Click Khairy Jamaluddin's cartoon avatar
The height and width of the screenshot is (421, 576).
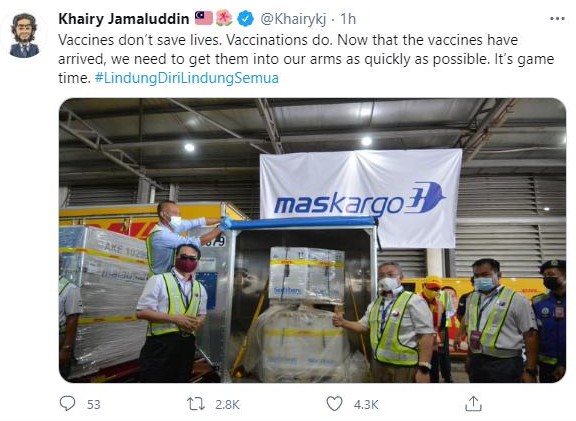24,35
